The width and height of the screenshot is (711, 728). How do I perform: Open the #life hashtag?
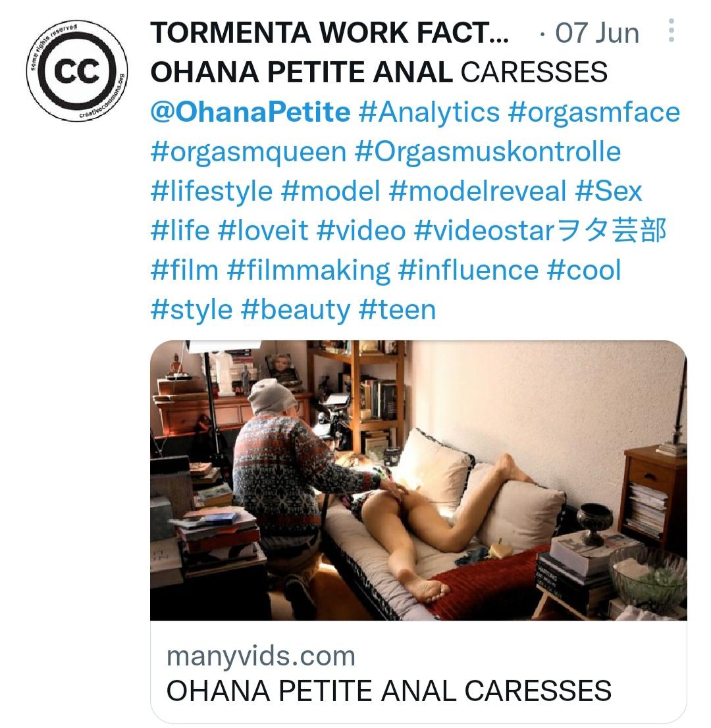(x=180, y=231)
